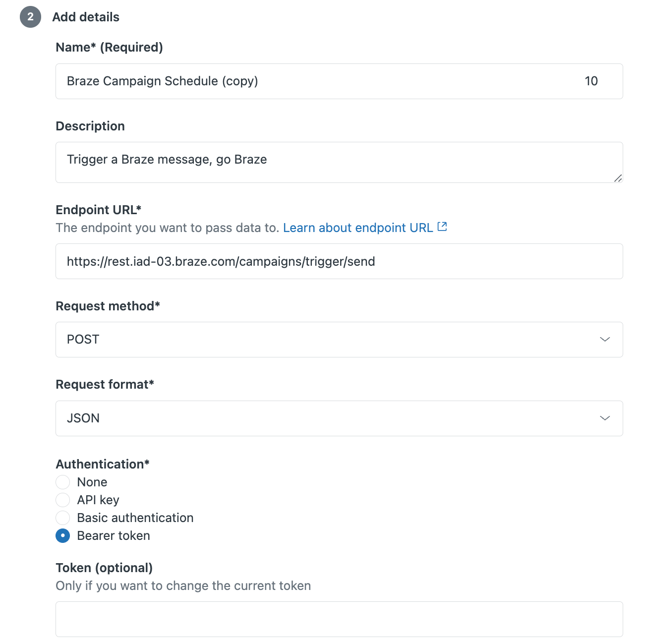The image size is (645, 644).
Task: Click the empty Token input field
Action: (339, 619)
